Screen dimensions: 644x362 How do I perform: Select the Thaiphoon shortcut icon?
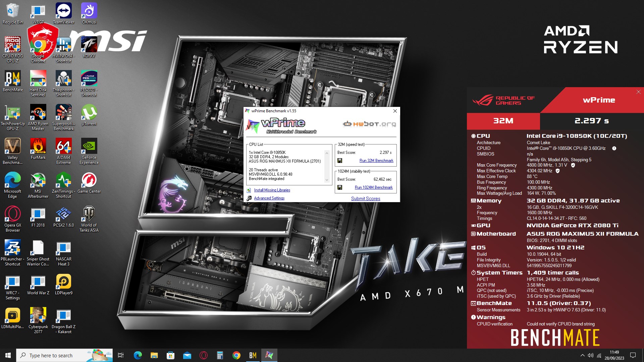(64, 83)
